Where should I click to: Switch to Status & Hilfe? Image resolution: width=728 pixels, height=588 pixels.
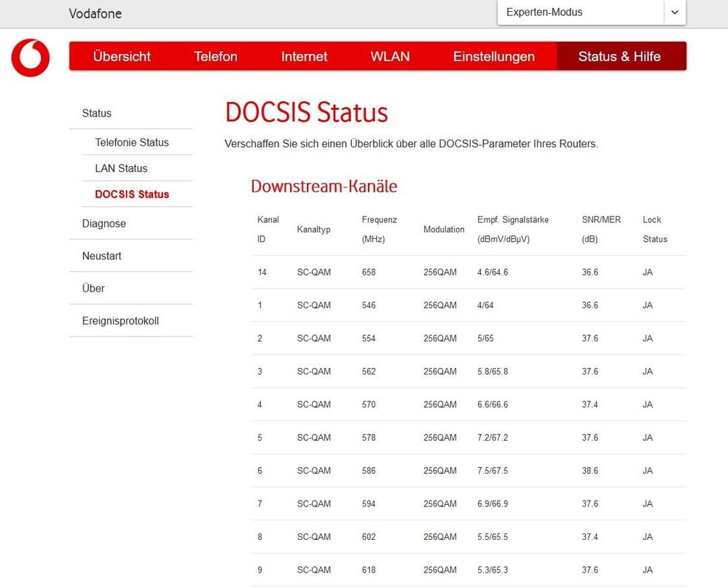point(620,56)
